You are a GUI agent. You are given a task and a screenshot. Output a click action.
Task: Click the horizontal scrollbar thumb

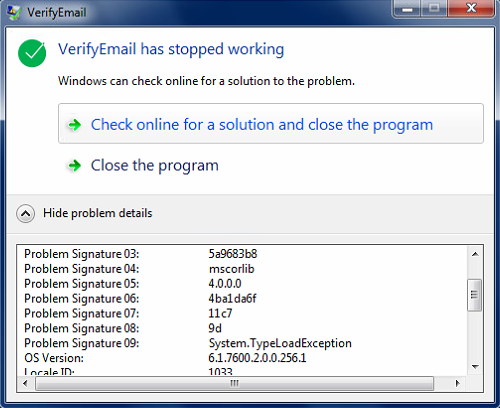point(235,383)
